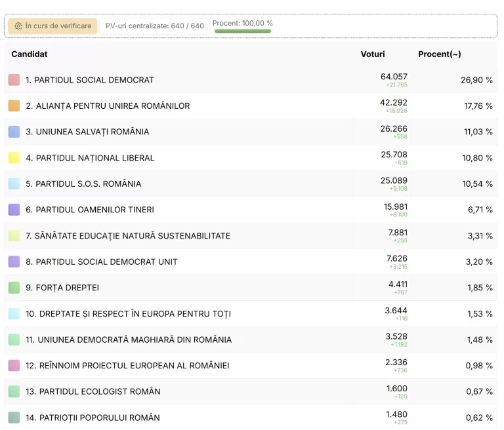
Task: Click the 3,31 % percentage value
Action: click(480, 236)
